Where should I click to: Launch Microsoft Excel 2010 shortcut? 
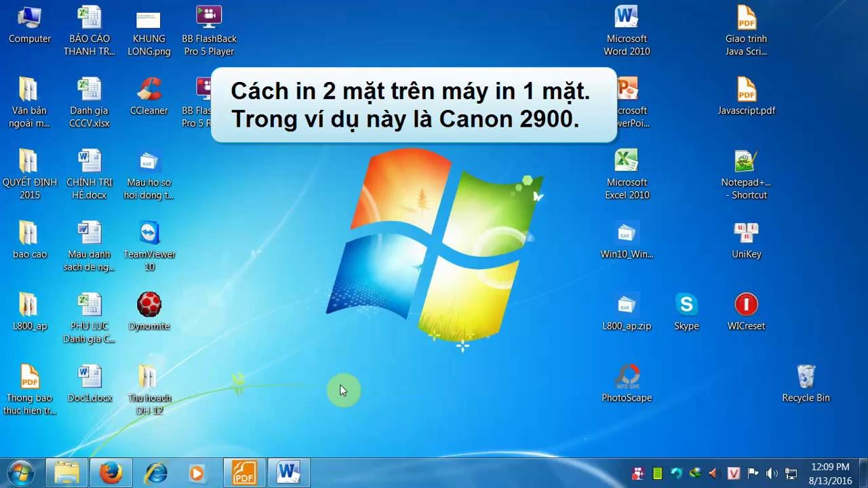[627, 175]
